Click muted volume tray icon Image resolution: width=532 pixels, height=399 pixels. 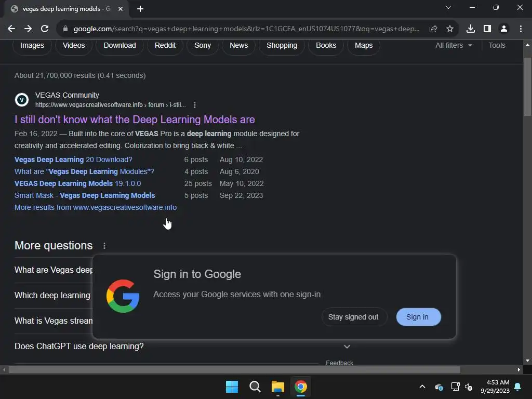469,387
